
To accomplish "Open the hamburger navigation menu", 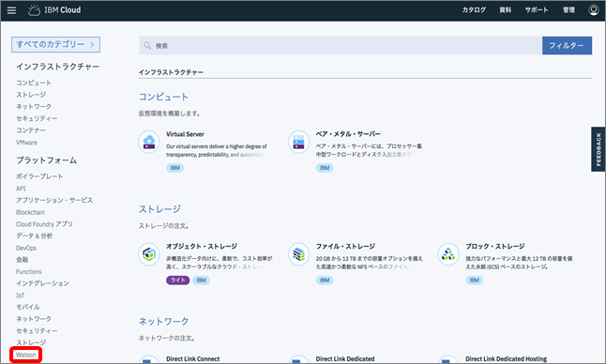I will click(11, 10).
